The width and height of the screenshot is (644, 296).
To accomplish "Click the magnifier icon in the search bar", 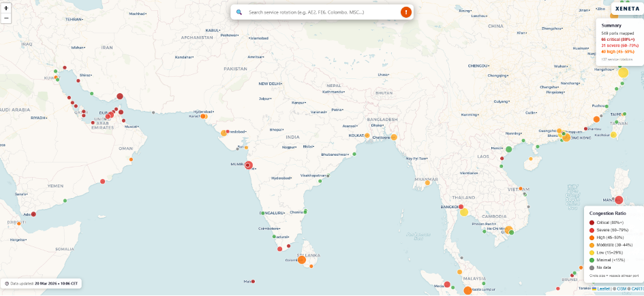I will click(x=239, y=12).
